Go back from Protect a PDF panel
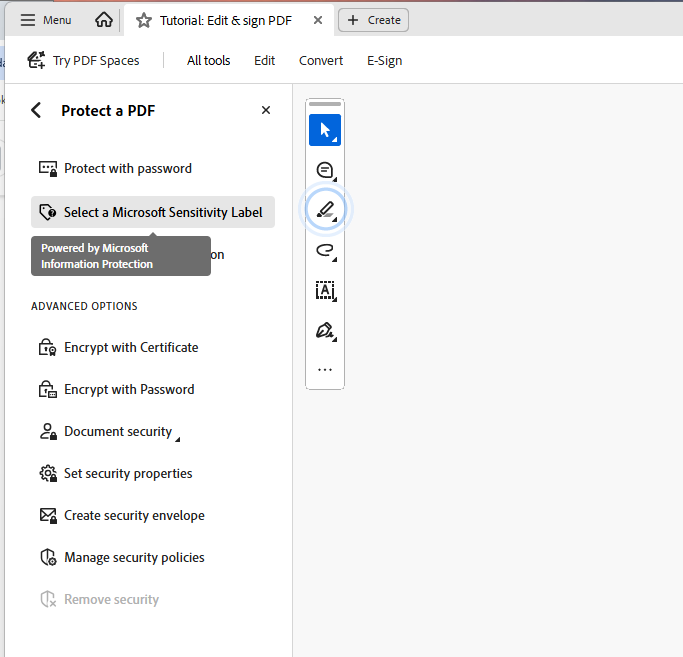Screen dimensions: 683x657 click(36, 110)
